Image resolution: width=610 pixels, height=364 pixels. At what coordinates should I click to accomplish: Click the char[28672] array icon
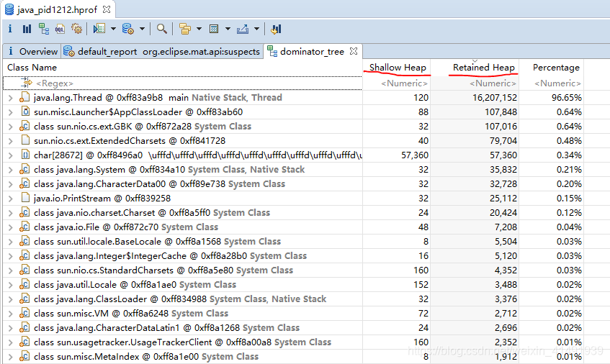25,155
